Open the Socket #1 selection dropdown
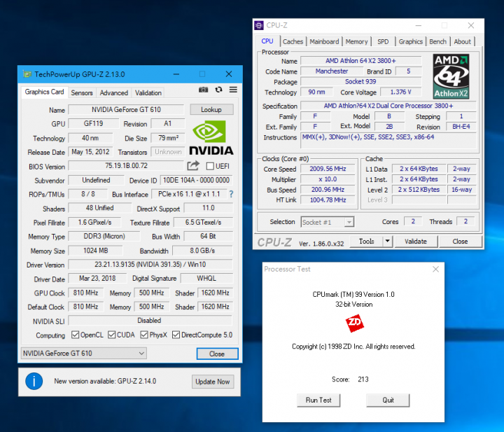The width and height of the screenshot is (504, 432). (328, 222)
